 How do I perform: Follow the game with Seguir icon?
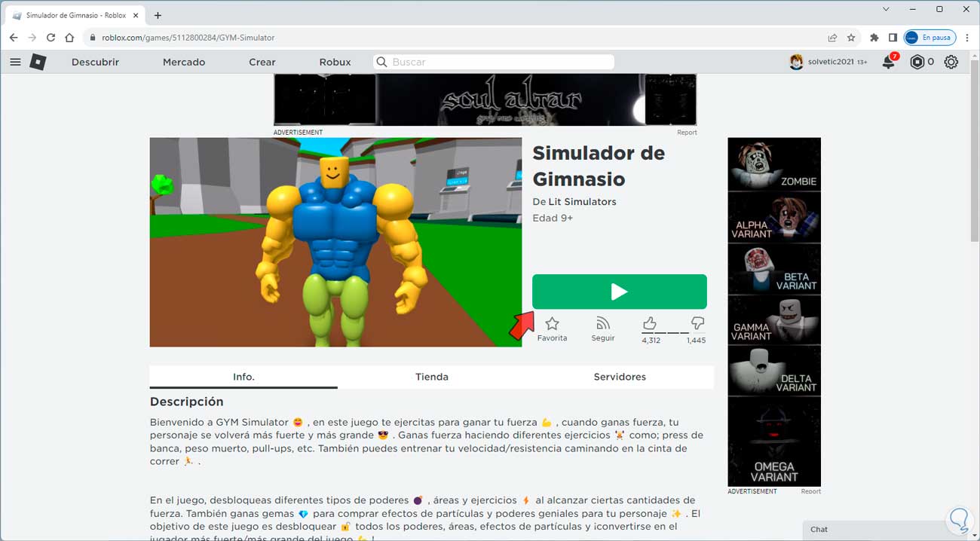pos(602,323)
